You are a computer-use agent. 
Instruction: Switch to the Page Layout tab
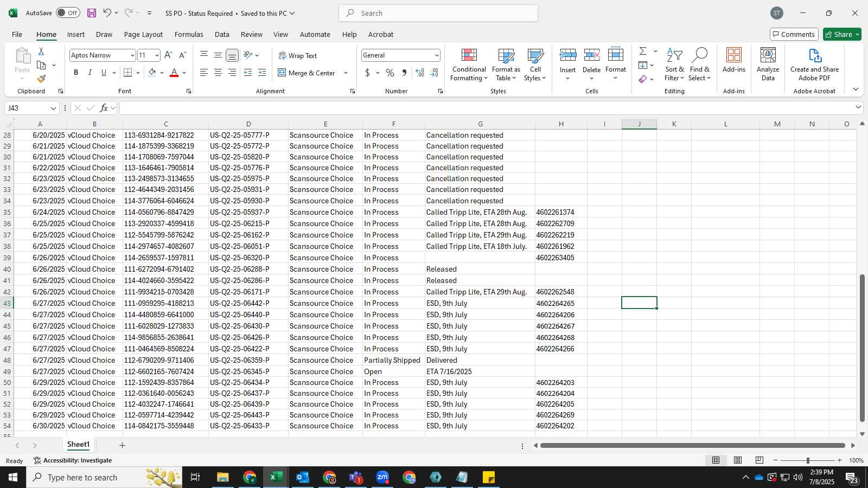[143, 34]
